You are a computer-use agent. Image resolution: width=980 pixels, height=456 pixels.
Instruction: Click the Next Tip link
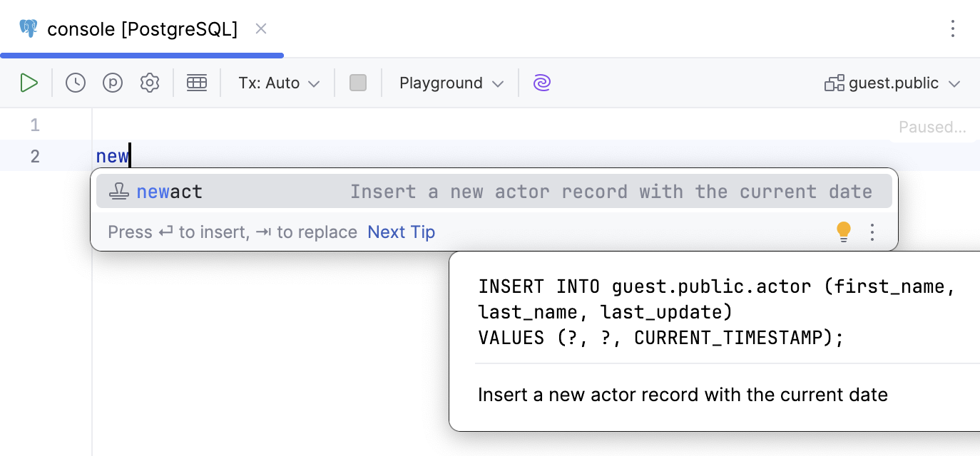coord(401,232)
